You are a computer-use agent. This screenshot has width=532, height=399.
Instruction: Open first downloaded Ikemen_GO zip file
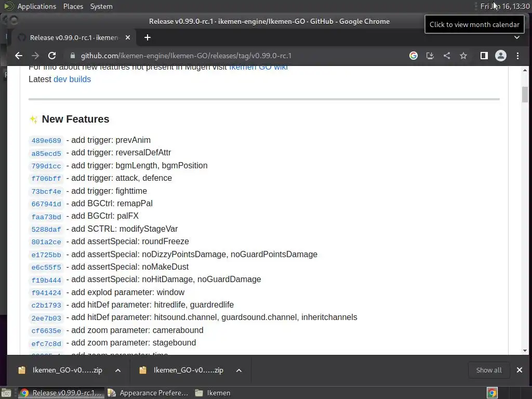pyautogui.click(x=61, y=370)
